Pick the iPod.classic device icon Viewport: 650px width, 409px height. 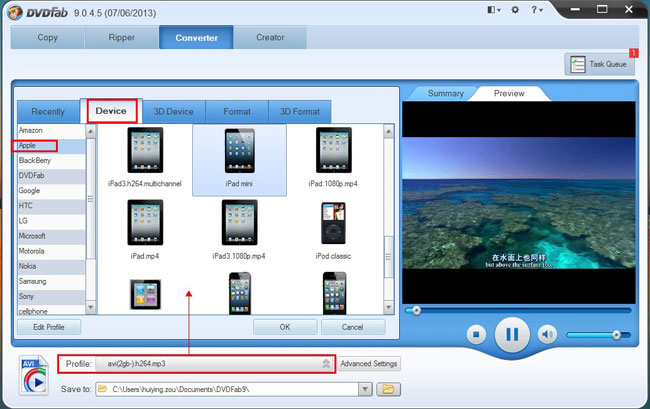coord(333,223)
